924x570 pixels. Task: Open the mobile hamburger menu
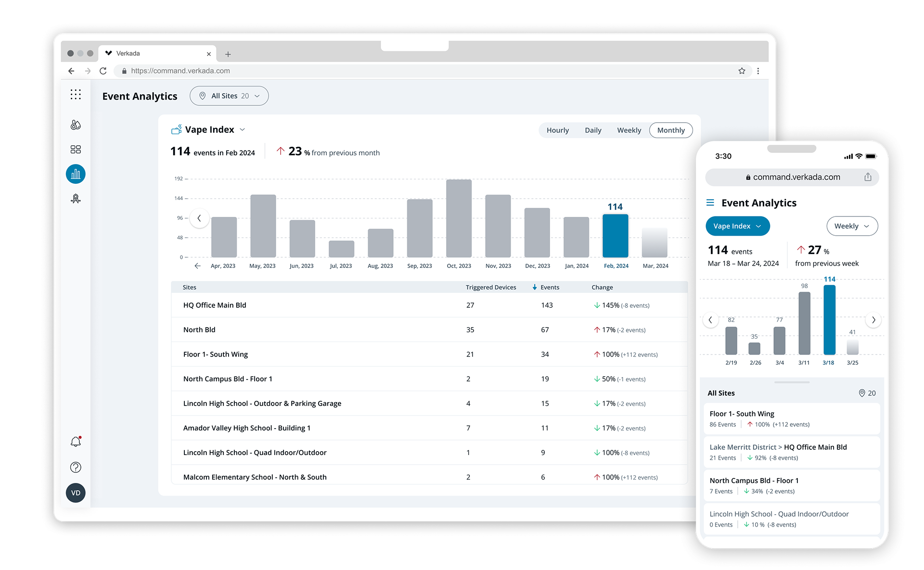710,203
